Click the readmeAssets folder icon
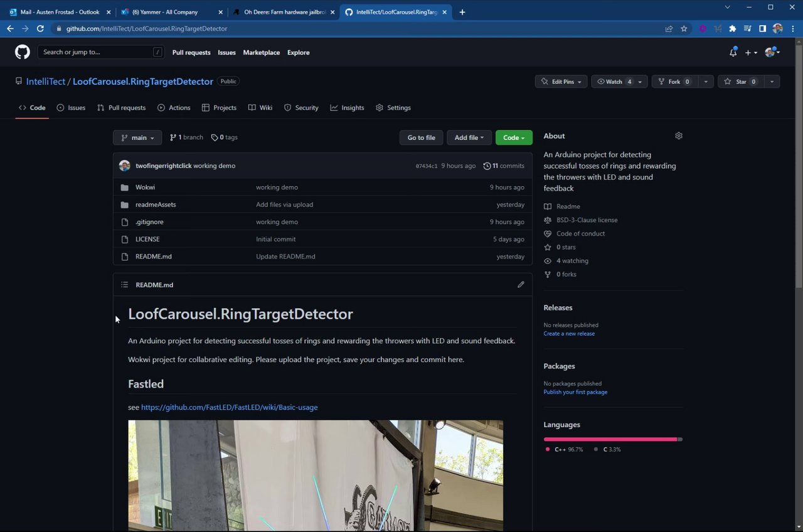Screen dimensions: 803x532 coord(124,205)
